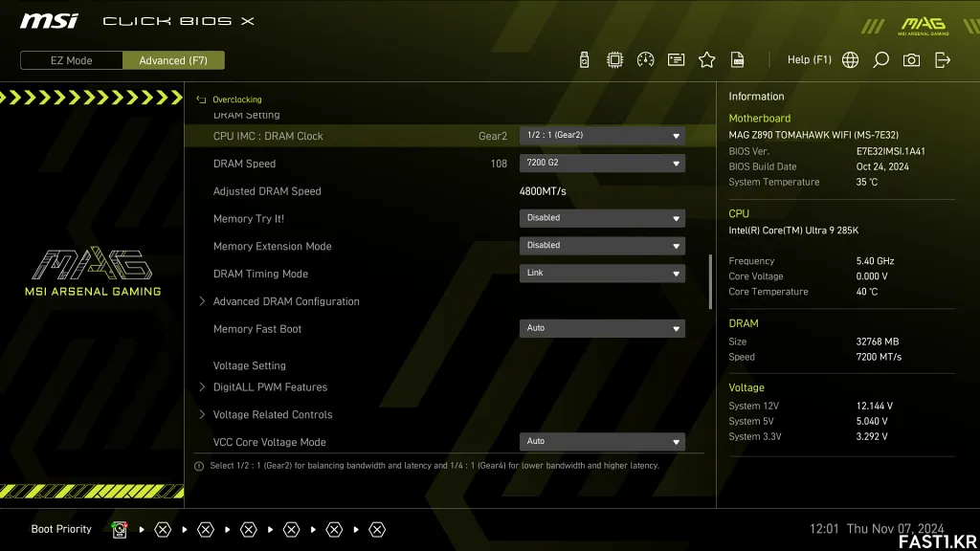Click the Core Temperature 40 °C value
The height and width of the screenshot is (551, 980).
pos(867,292)
